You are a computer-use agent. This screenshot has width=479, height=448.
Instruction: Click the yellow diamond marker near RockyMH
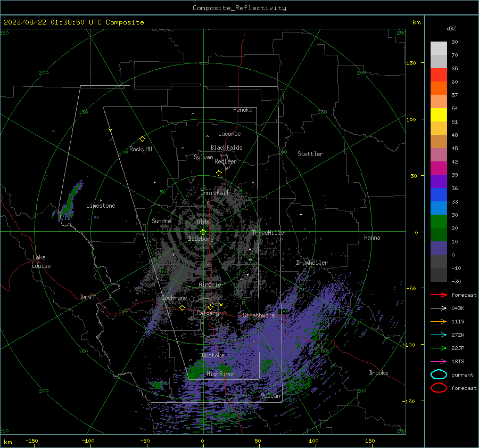(142, 139)
